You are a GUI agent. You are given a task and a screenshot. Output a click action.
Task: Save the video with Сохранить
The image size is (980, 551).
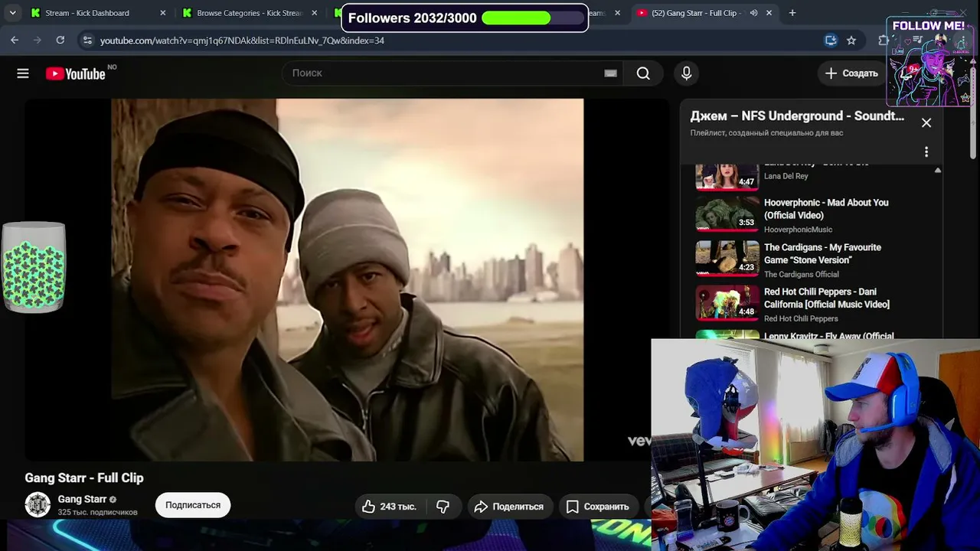(x=598, y=507)
